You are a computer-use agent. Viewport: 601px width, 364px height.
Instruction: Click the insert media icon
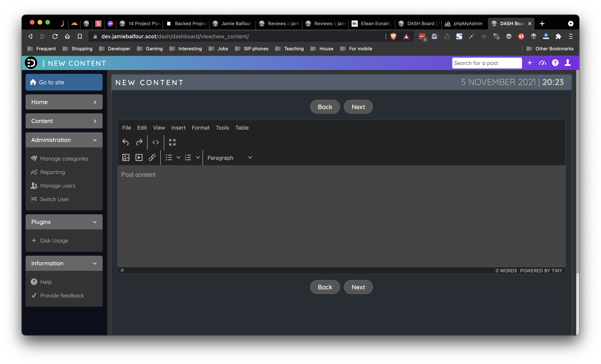(139, 157)
